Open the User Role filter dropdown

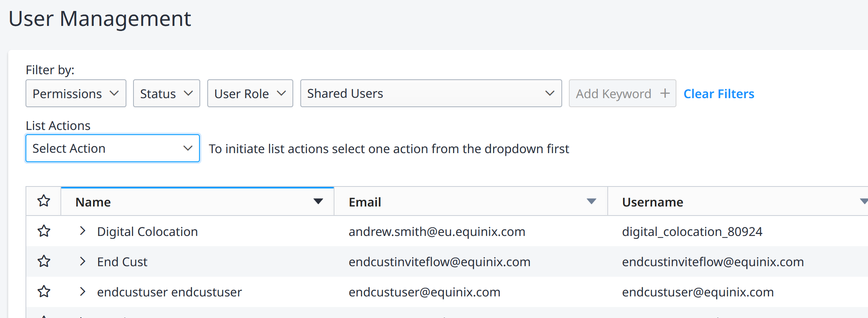coord(250,93)
